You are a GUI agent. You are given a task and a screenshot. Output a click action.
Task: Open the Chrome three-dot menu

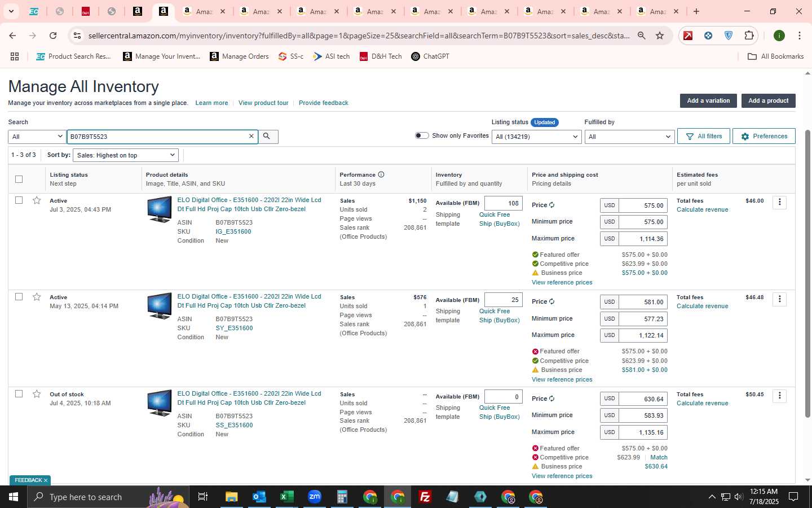(799, 36)
